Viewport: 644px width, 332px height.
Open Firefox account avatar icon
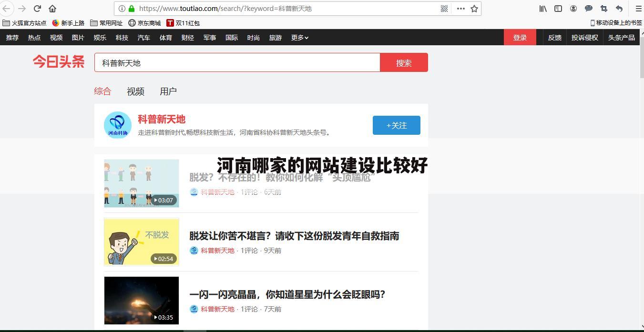point(573,9)
